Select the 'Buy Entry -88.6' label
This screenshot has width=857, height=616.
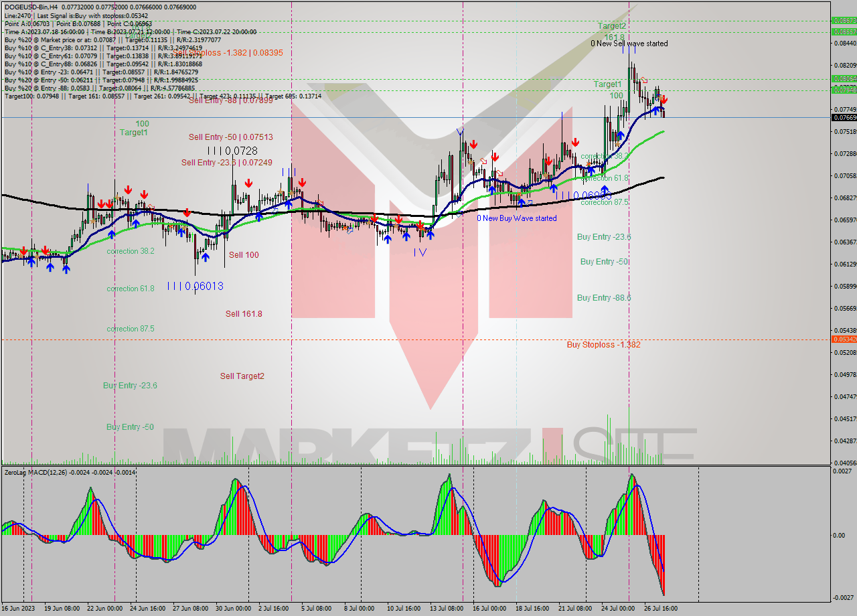604,298
